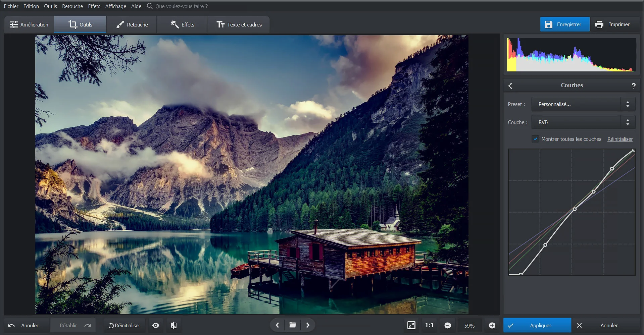This screenshot has height=335, width=644.
Task: Open the Edition menu
Action: click(31, 6)
